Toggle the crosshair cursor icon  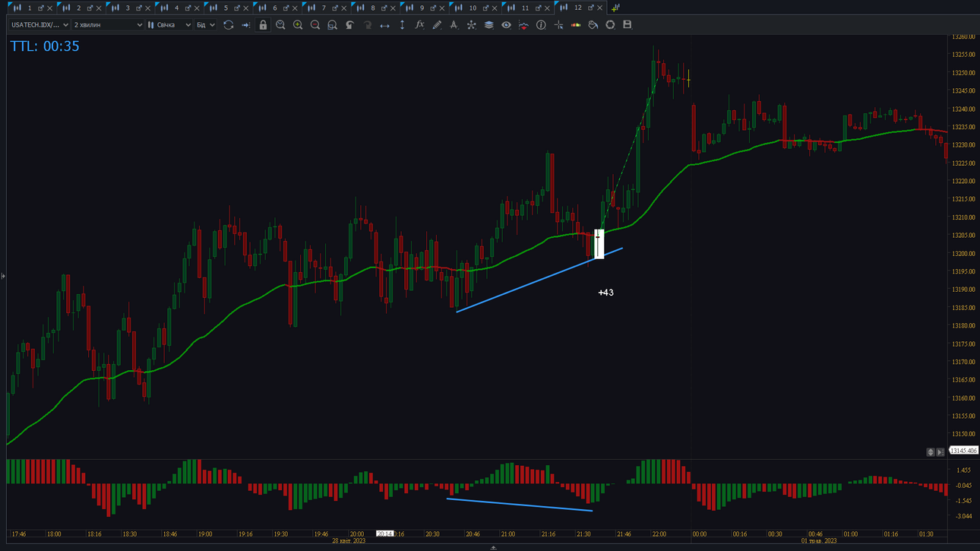click(558, 25)
